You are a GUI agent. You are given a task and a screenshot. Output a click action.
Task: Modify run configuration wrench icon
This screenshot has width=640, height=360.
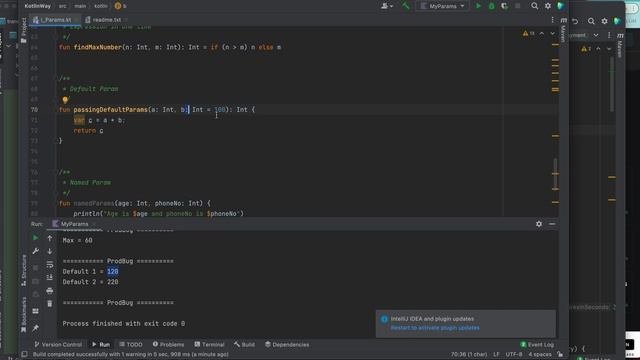click(36, 251)
